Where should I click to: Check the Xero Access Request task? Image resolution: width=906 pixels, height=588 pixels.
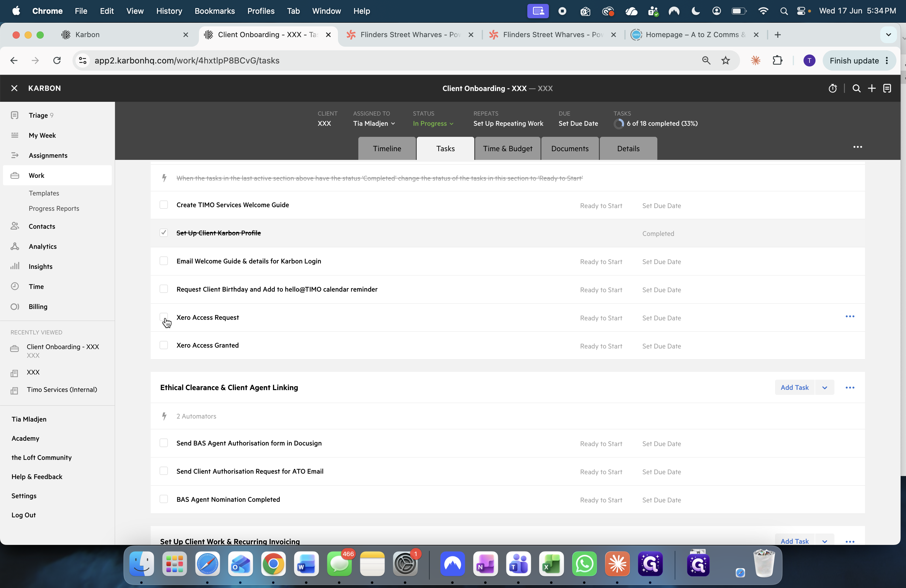click(x=164, y=317)
